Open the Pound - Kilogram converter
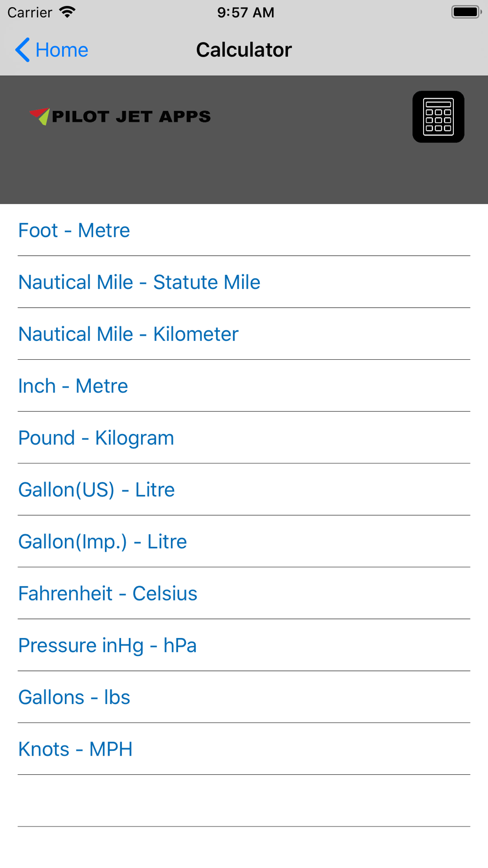Viewport: 488px width, 868px height. 244,437
